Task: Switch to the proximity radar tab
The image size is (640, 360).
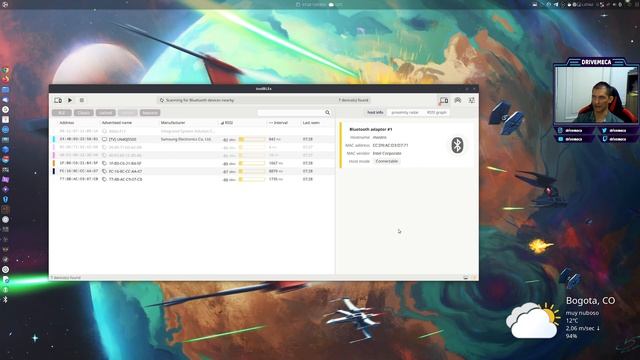Action: coord(405,112)
